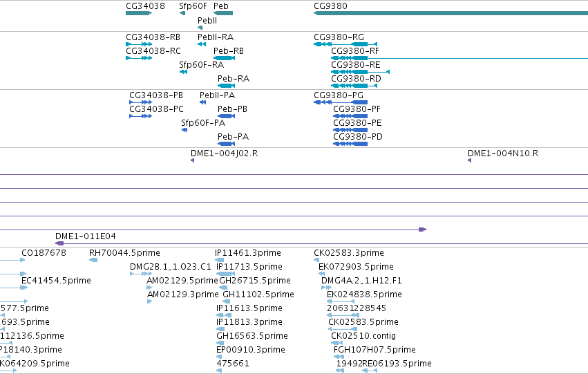Select the 475661 feature label
The image size is (588, 374).
pos(233,364)
